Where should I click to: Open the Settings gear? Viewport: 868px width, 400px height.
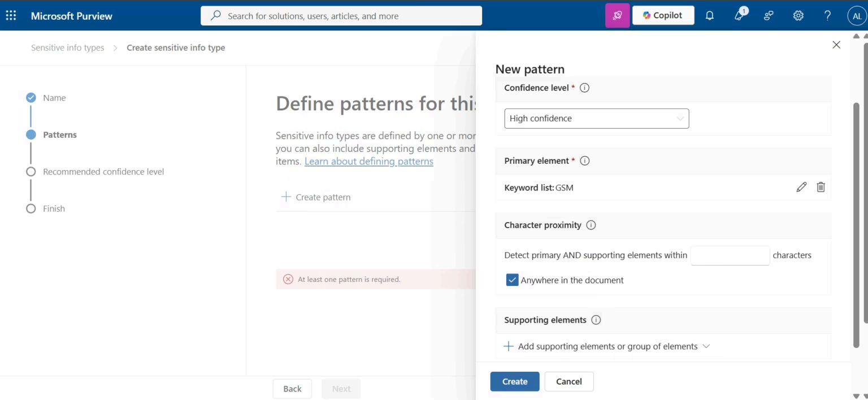[798, 16]
